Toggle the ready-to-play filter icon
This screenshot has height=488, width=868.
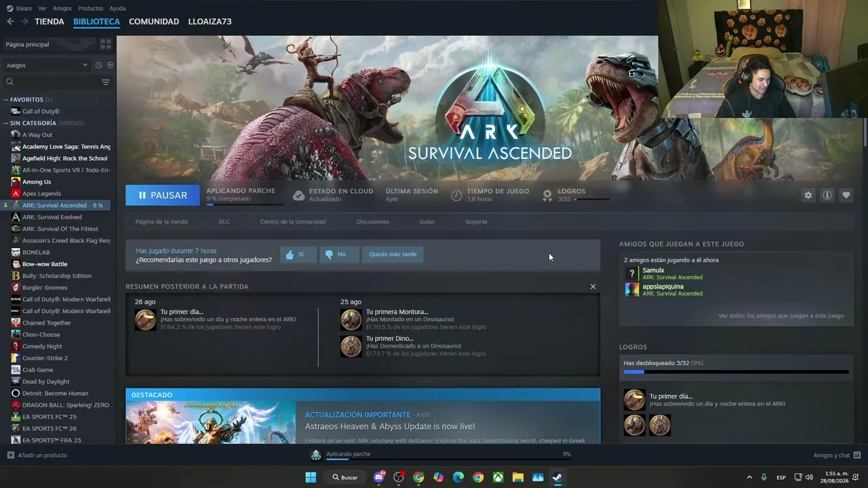click(x=110, y=65)
